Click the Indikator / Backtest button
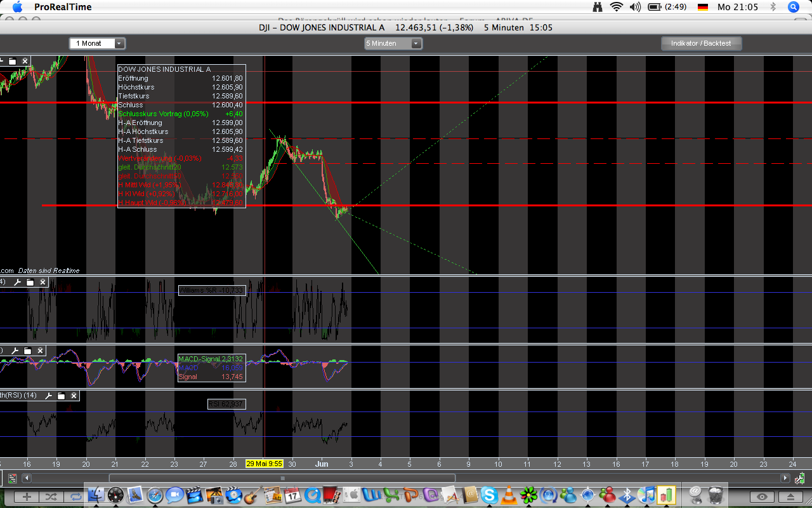The height and width of the screenshot is (508, 812). click(701, 43)
